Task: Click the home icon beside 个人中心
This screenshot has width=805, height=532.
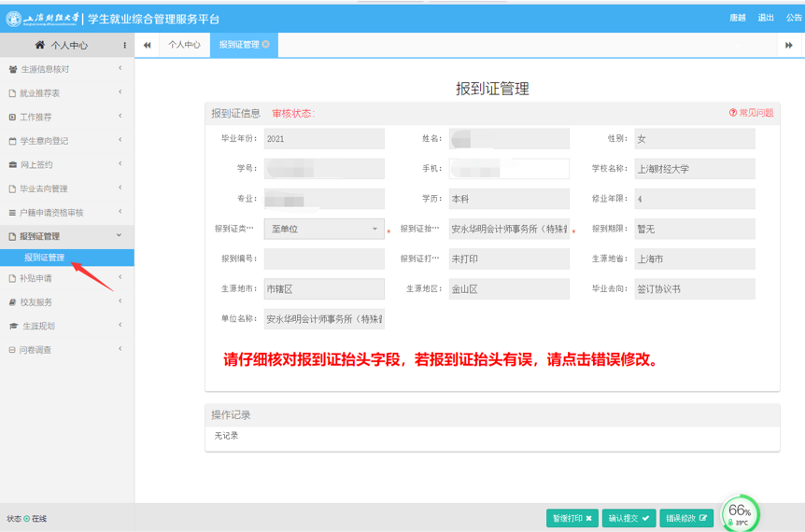Action: tap(39, 45)
